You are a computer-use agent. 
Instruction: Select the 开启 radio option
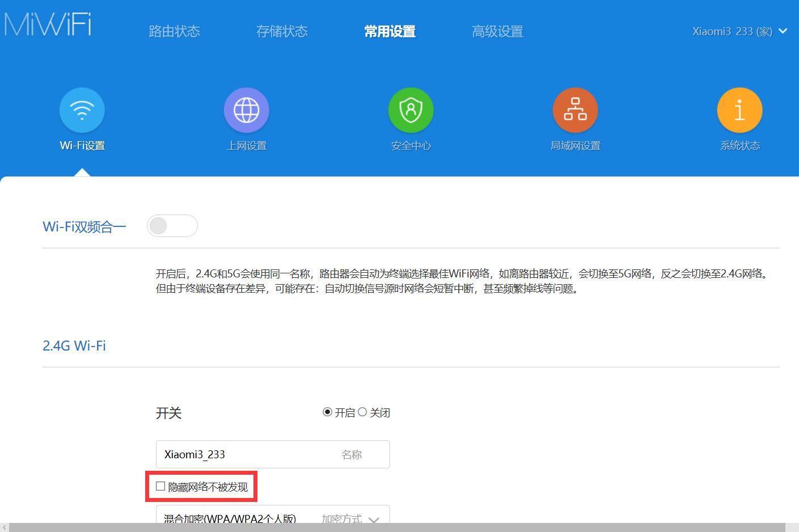325,412
